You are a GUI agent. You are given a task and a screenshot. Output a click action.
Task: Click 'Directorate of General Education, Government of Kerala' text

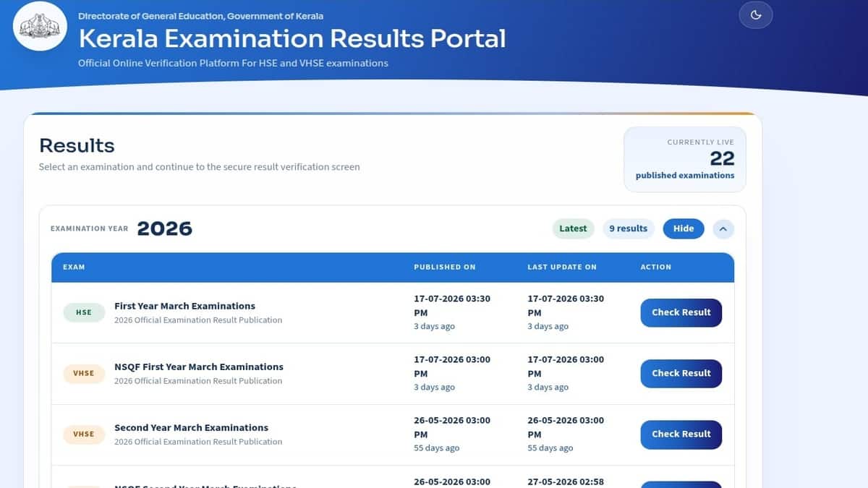[201, 16]
